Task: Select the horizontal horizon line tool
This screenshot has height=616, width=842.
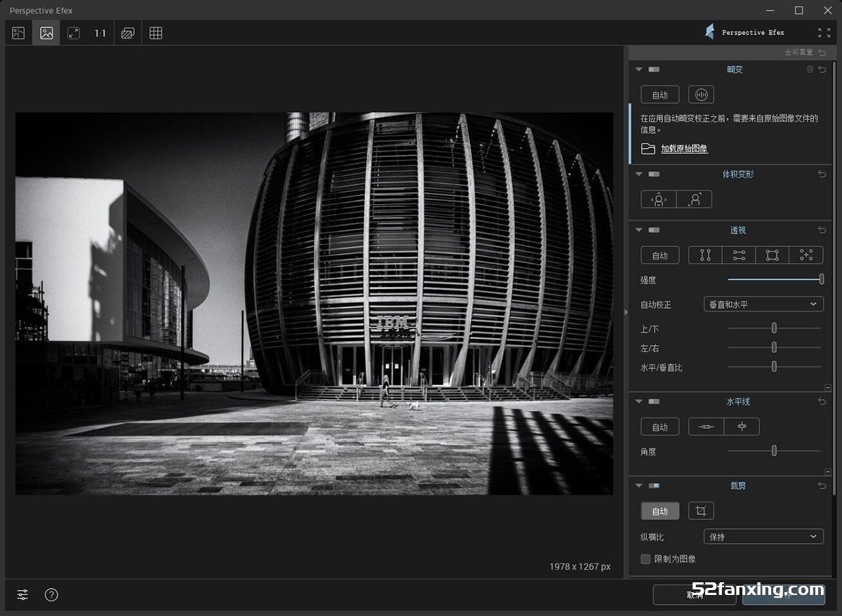Action: tap(707, 427)
